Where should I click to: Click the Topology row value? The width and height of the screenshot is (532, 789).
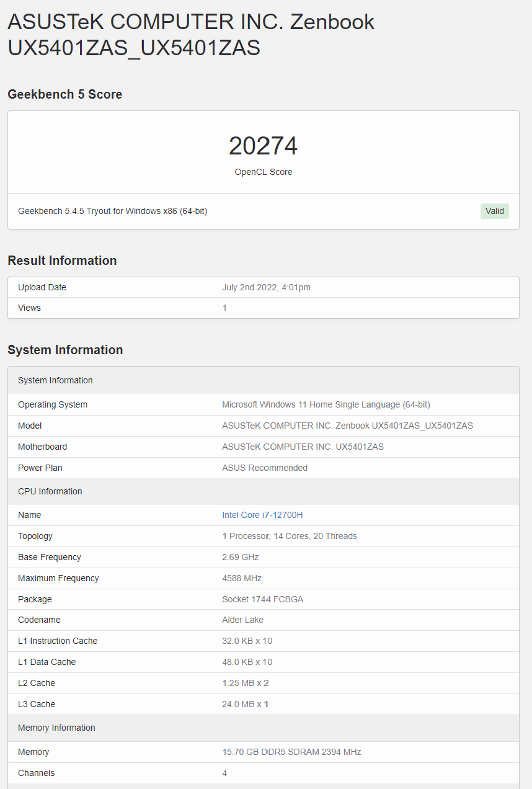point(290,536)
